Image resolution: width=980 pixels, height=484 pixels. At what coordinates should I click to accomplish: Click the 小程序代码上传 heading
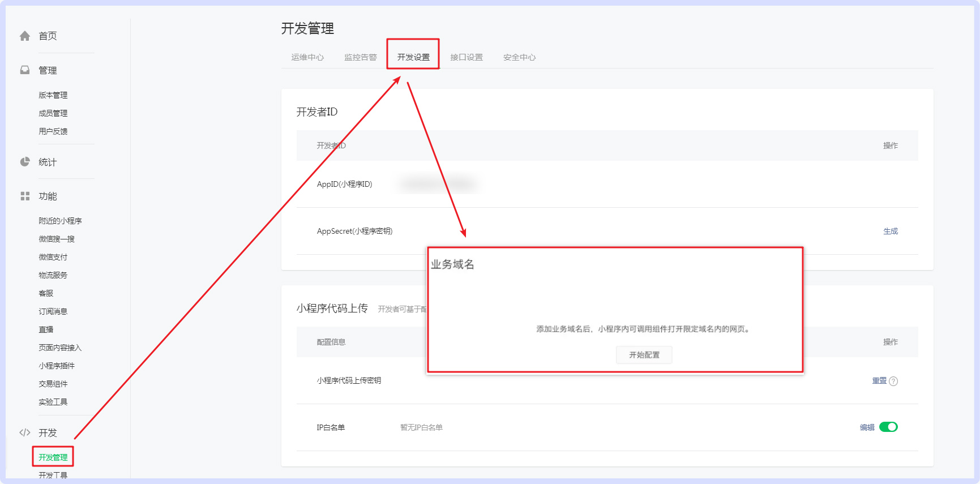[x=332, y=308]
